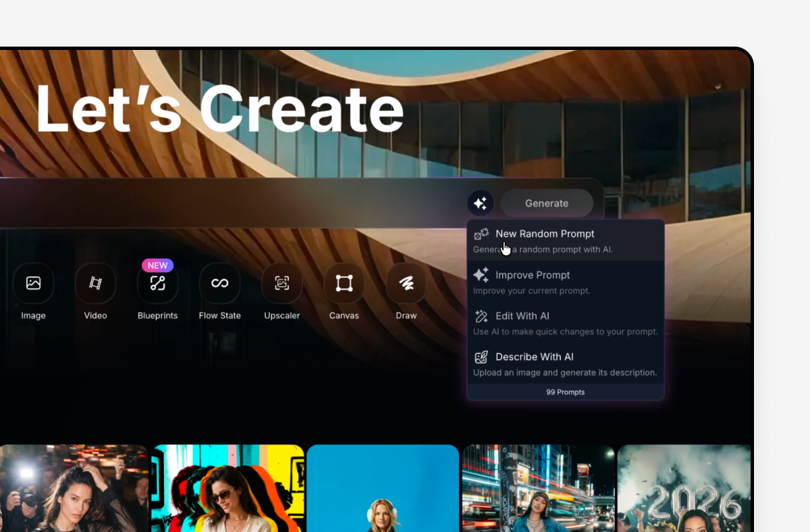Click the sparkle icon beside Improve Prompt
This screenshot has width=810, height=532.
click(481, 275)
